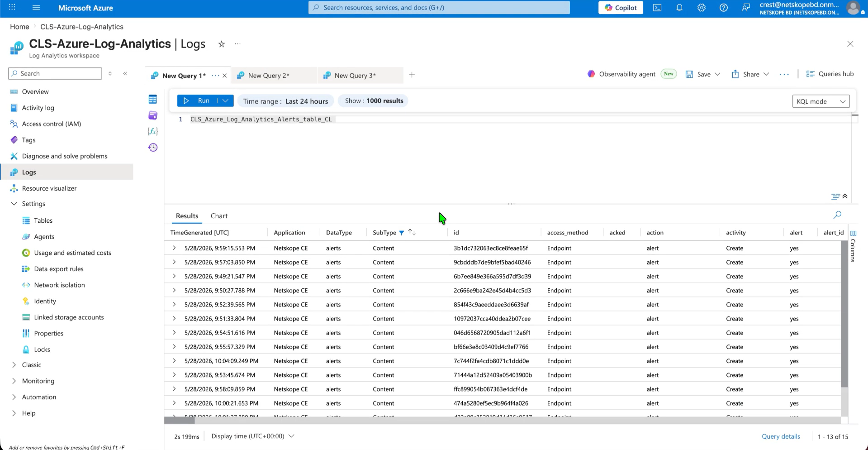Viewport: 868px width, 450px height.
Task: Click the account avatar picture
Action: [853, 8]
